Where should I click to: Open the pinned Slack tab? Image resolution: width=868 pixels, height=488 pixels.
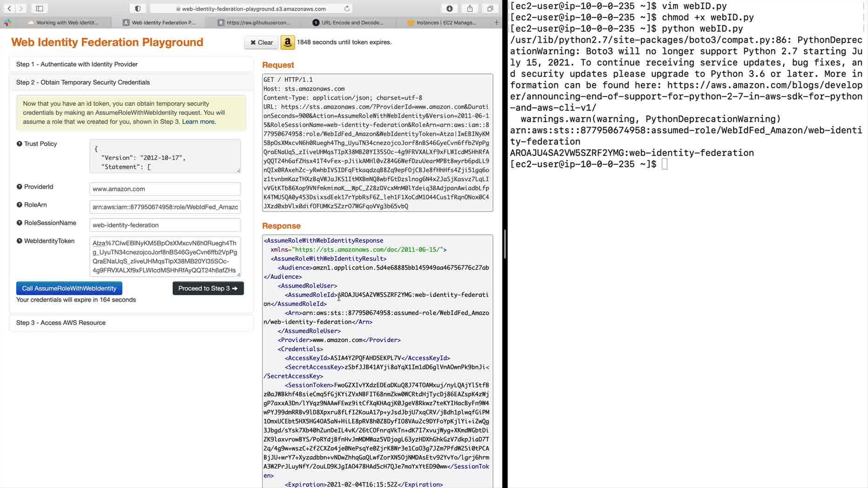pos(8,22)
